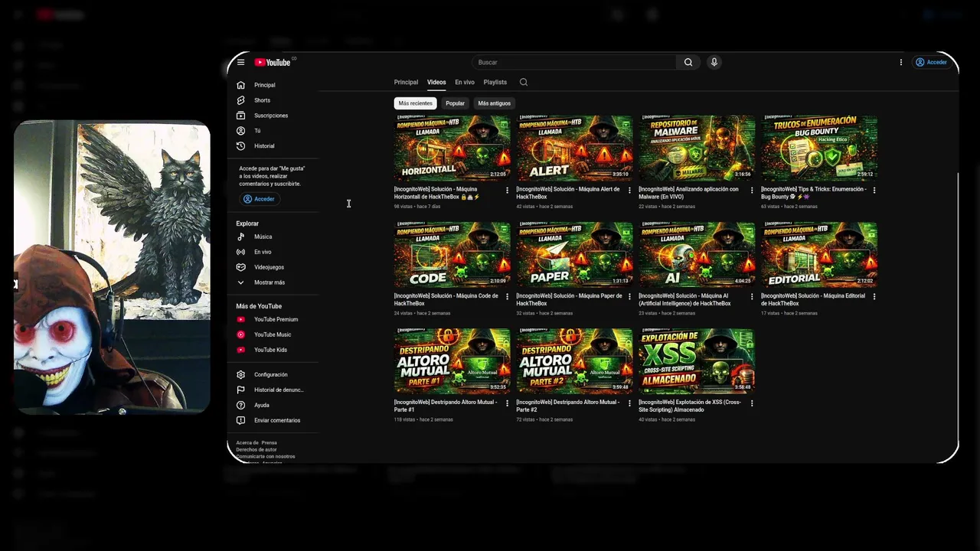Open options menu for XSS Almacenado video
This screenshot has width=980, height=551.
[x=752, y=403]
